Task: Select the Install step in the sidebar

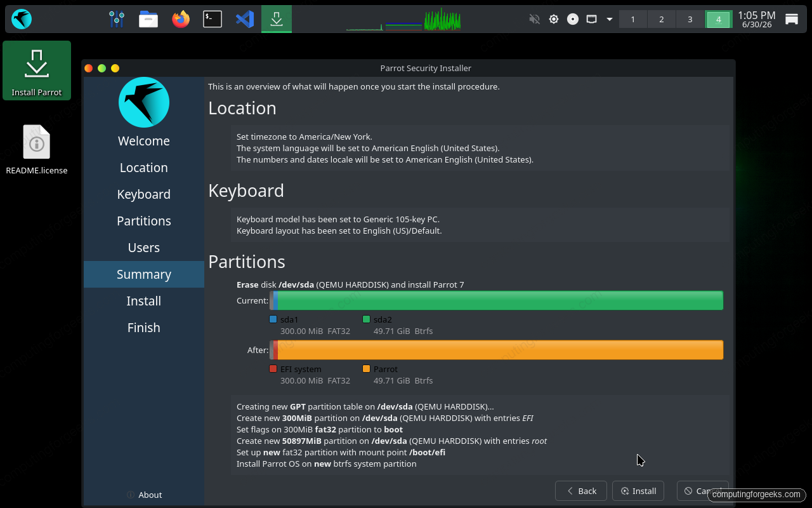Action: [x=144, y=301]
